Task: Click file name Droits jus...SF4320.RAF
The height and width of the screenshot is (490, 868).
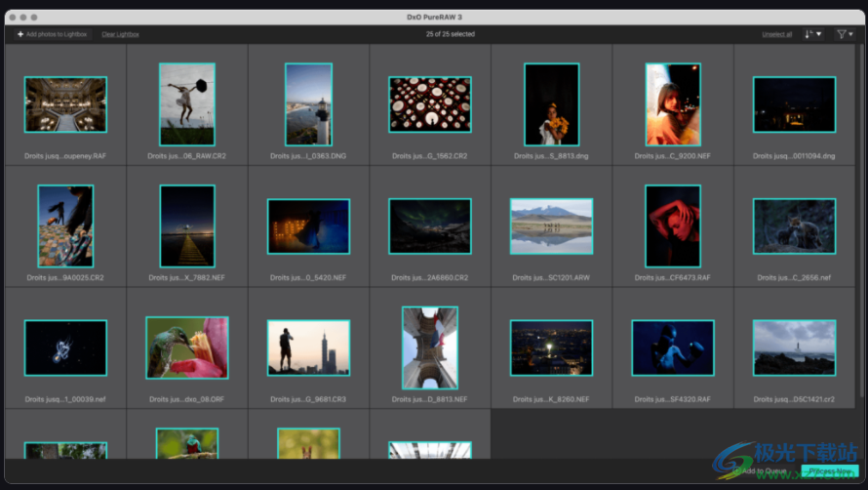Action: click(673, 399)
